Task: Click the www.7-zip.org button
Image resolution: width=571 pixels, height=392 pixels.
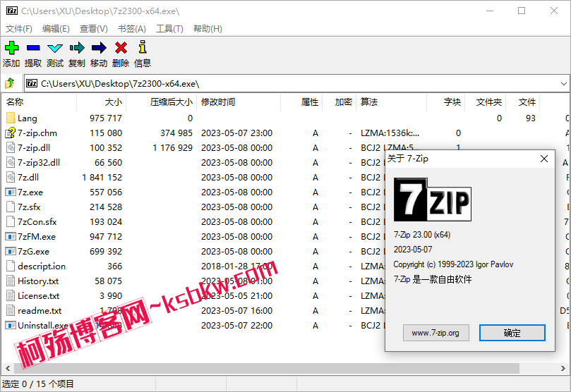Action: point(435,333)
